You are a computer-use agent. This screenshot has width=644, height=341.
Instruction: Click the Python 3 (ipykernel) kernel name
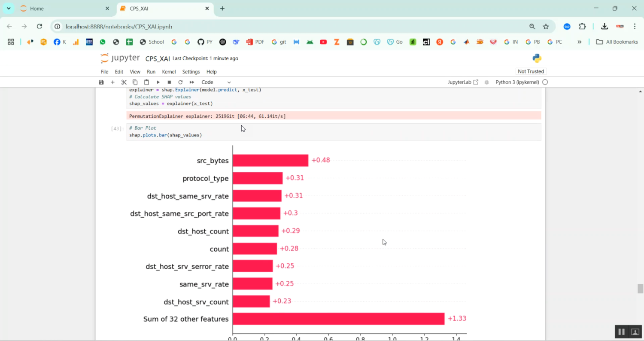(x=517, y=82)
